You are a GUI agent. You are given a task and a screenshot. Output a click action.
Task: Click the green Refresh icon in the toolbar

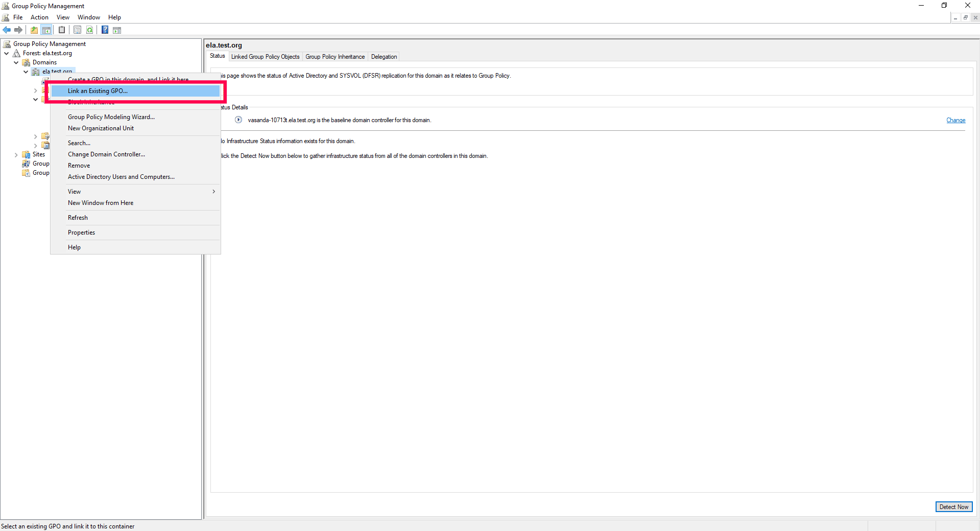click(x=90, y=30)
